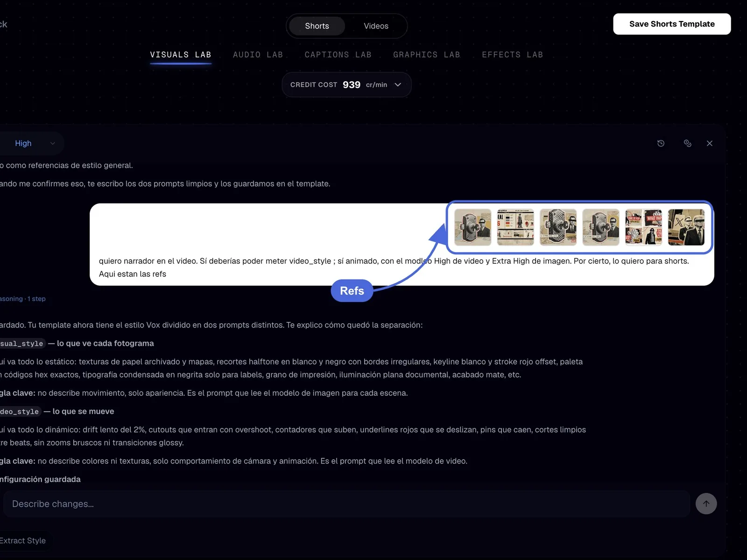Switch to Shorts mode

pos(317,26)
